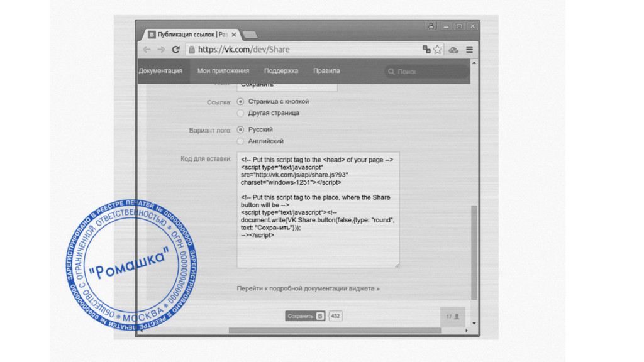Click the horizontal scrollbar right arrow

point(467,331)
